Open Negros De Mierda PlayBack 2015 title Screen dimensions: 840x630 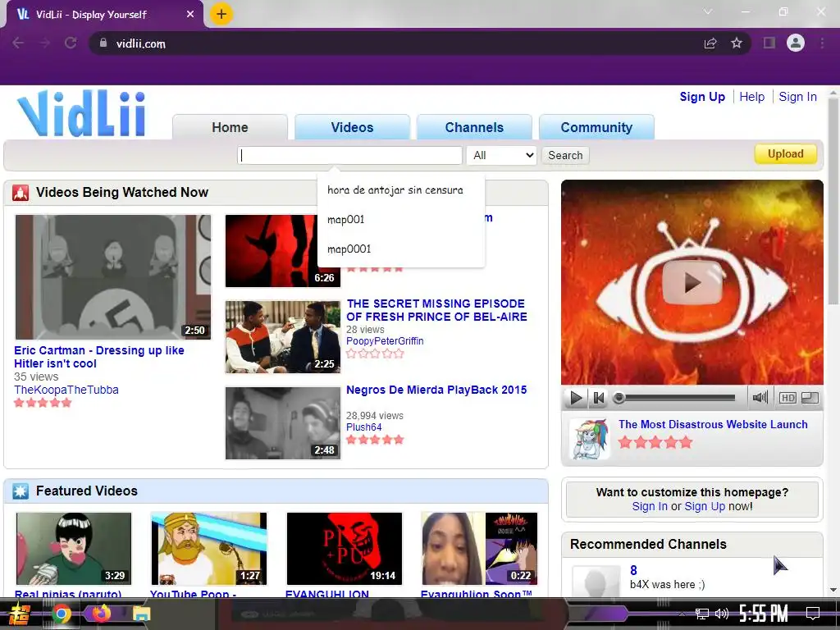(x=436, y=390)
